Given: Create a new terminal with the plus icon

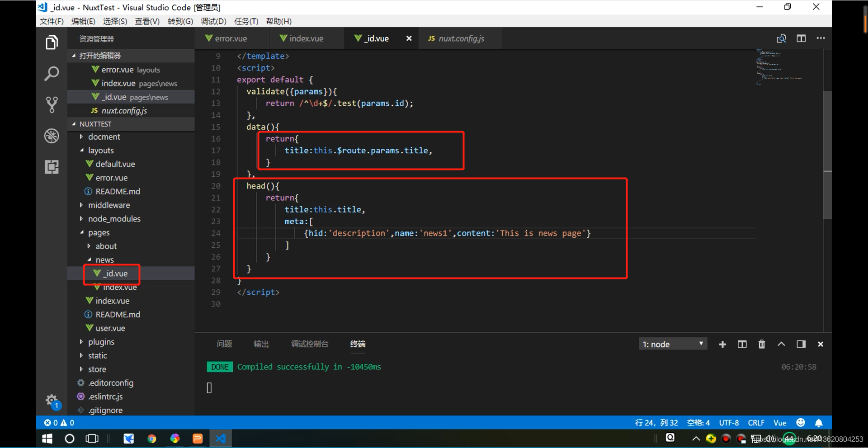Looking at the screenshot, I should click(722, 344).
